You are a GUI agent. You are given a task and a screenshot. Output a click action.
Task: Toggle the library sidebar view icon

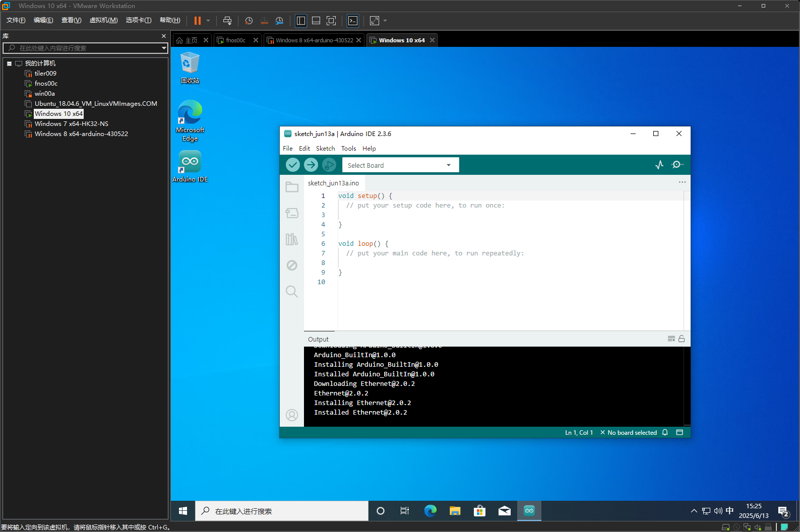pyautogui.click(x=301, y=21)
